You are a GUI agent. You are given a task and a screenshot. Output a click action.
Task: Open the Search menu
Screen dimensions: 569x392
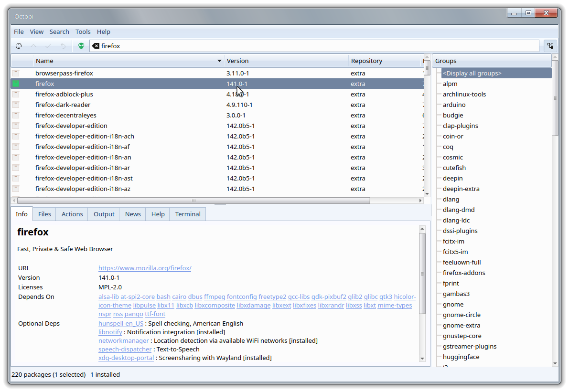point(59,32)
